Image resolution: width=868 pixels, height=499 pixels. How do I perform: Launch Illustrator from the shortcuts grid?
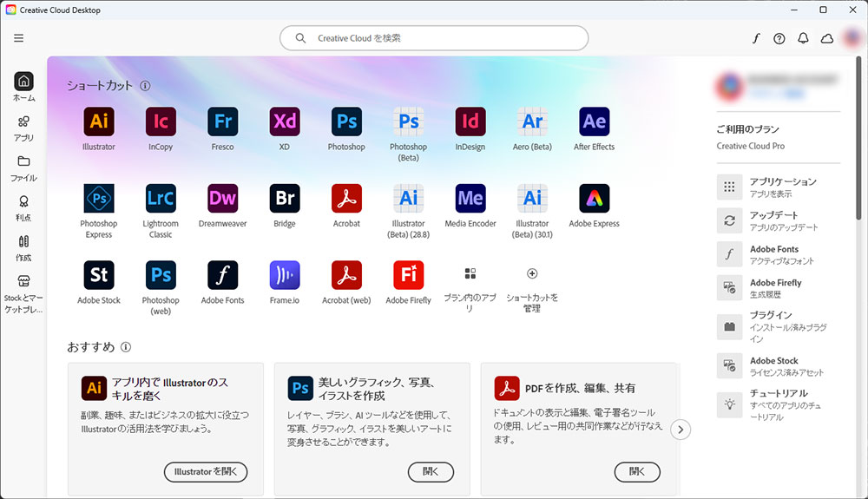(98, 121)
